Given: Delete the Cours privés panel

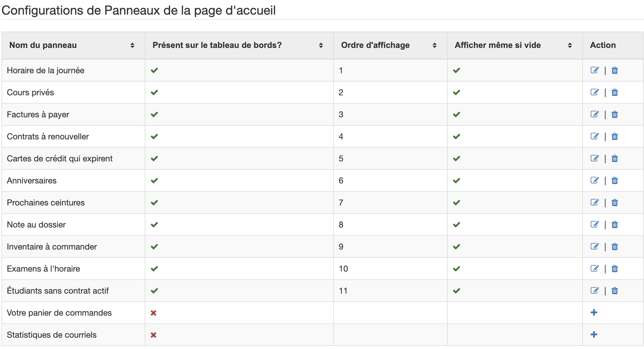Looking at the screenshot, I should (615, 92).
